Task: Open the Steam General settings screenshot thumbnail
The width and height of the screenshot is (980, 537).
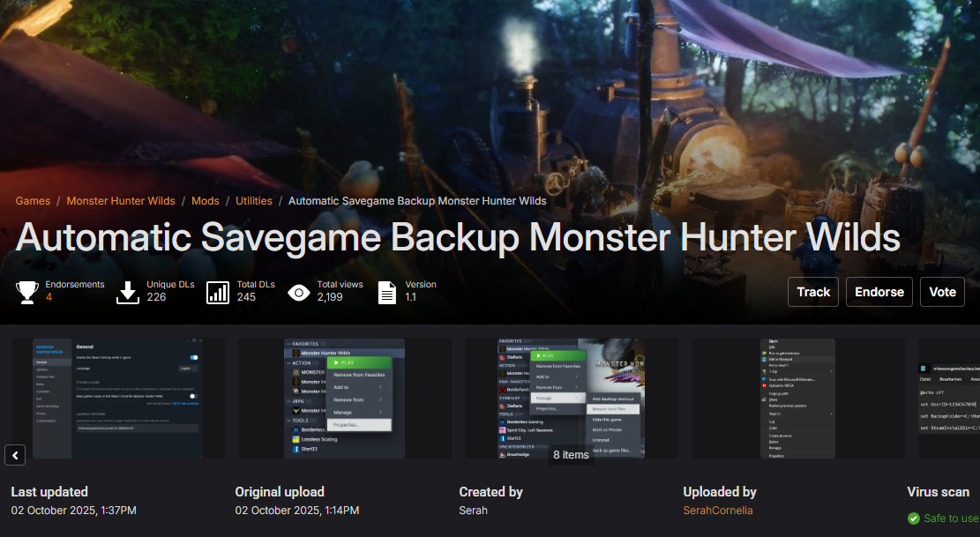Action: coord(117,399)
